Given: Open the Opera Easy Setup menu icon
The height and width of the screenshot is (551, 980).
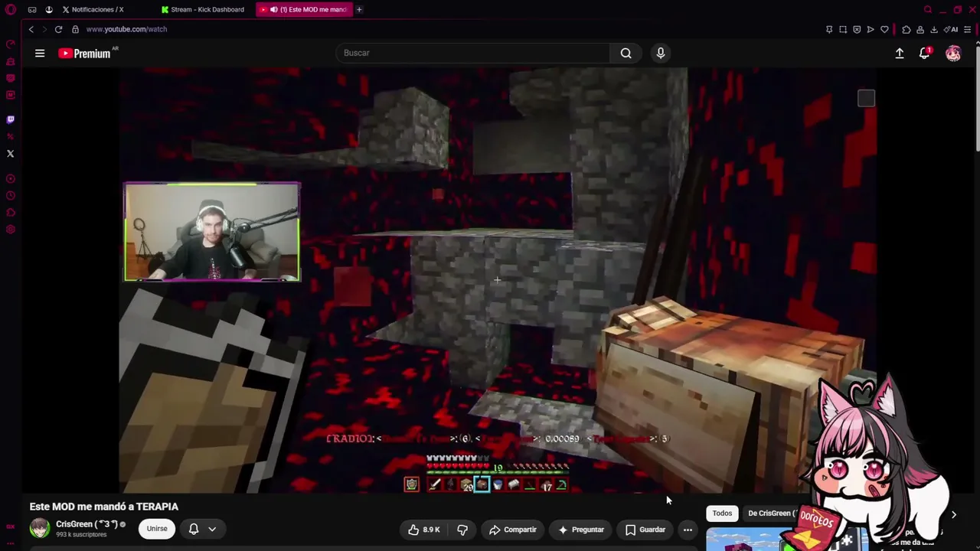Looking at the screenshot, I should pos(968,29).
